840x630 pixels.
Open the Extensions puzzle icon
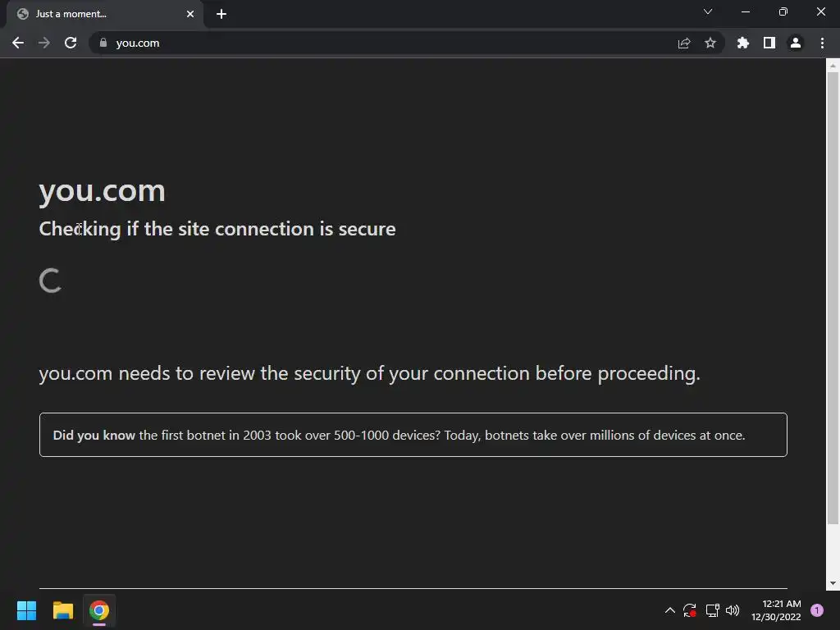(x=743, y=43)
